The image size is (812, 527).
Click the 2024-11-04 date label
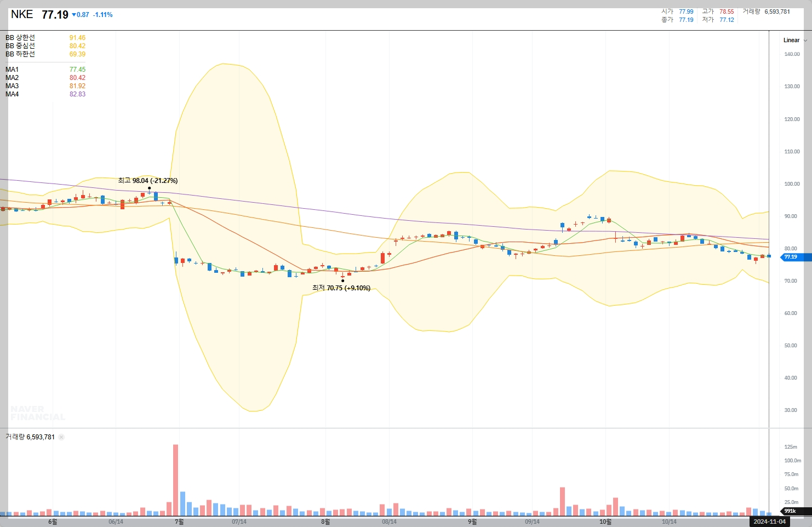(x=769, y=522)
